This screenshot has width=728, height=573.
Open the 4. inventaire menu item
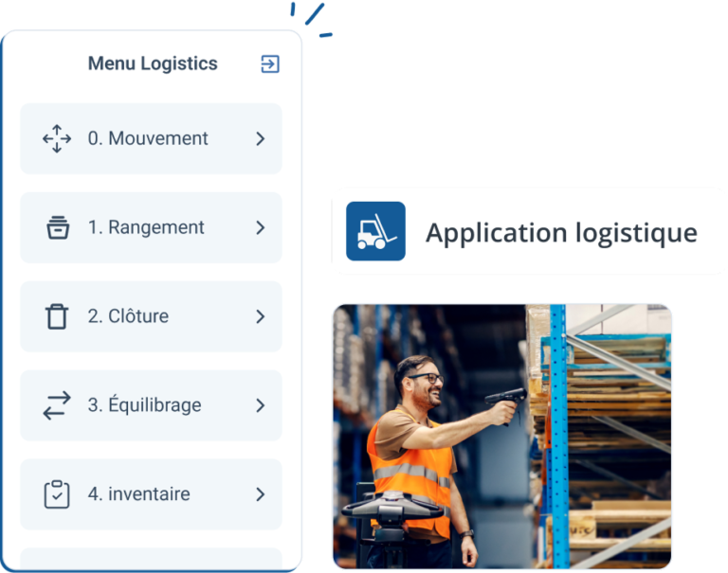151,494
